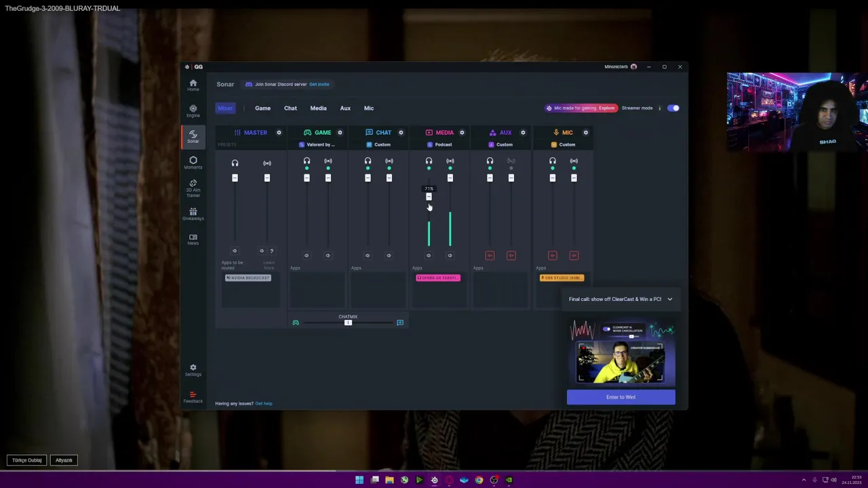
Task: Switch to the Aux tab
Action: click(x=345, y=108)
